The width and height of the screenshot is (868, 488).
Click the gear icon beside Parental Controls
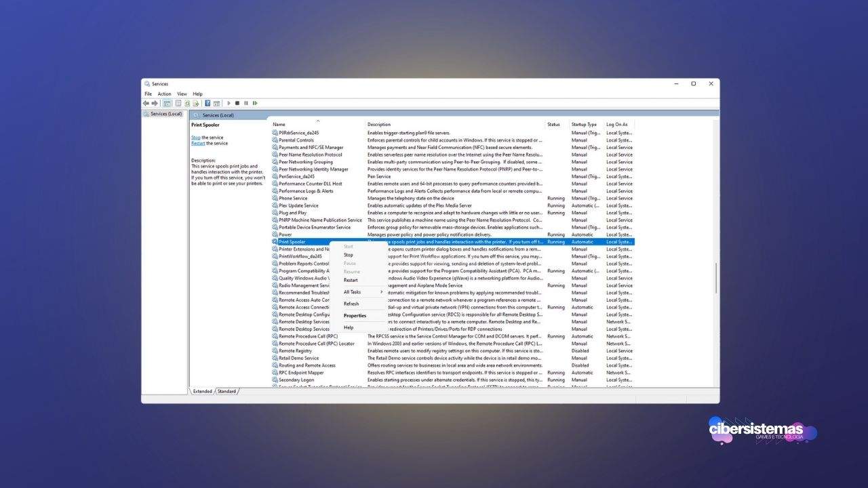pos(275,140)
